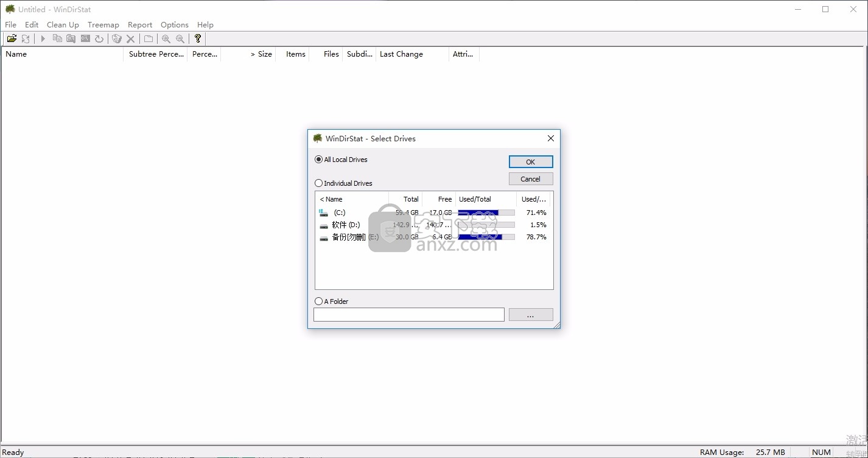Viewport: 868px width, 458px height.
Task: Click the C: drive icon
Action: [324, 213]
